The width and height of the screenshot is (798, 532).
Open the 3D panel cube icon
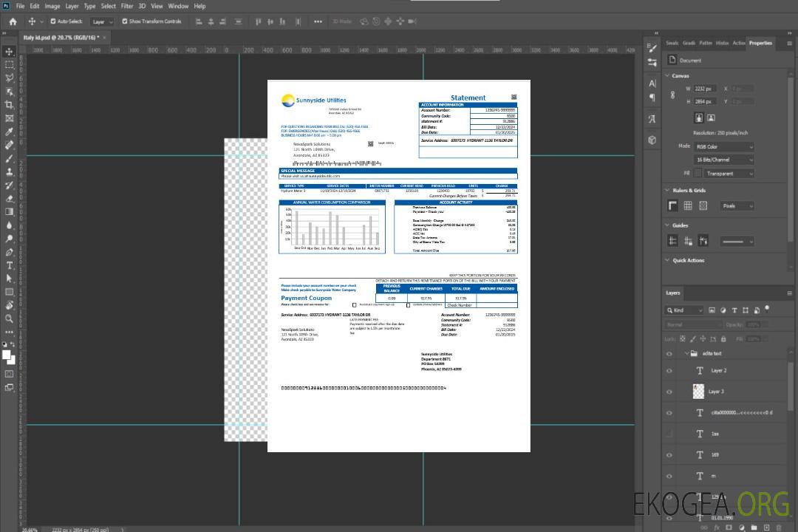pos(652,140)
